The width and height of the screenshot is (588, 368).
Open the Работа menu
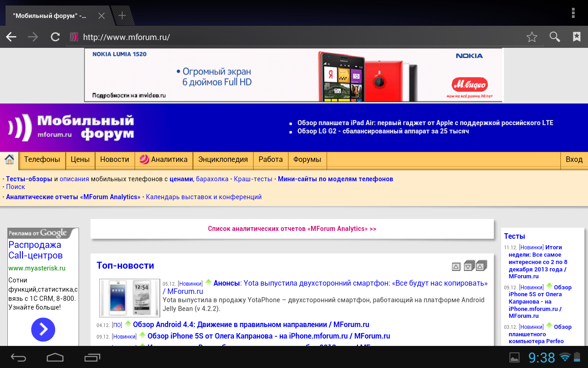tap(271, 160)
